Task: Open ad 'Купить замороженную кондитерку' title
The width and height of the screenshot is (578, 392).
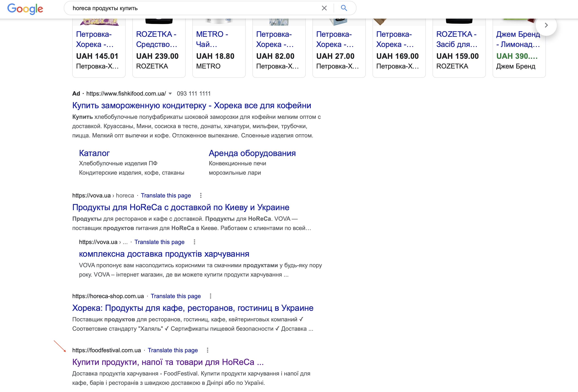Action: point(192,106)
